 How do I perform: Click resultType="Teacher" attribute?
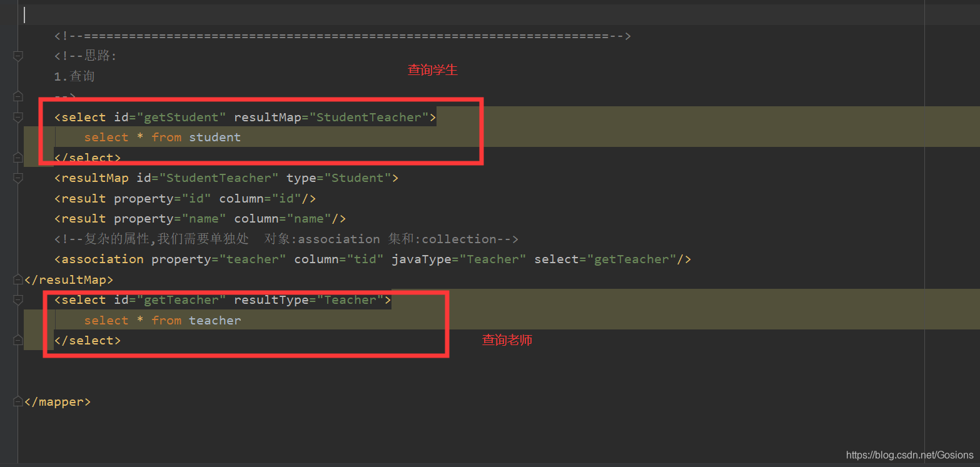[x=309, y=300]
